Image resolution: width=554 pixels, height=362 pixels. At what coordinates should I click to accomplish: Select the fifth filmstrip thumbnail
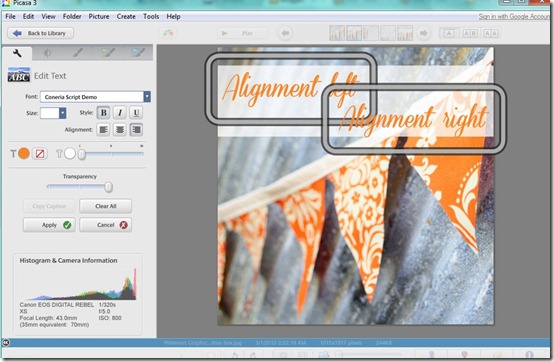405,33
